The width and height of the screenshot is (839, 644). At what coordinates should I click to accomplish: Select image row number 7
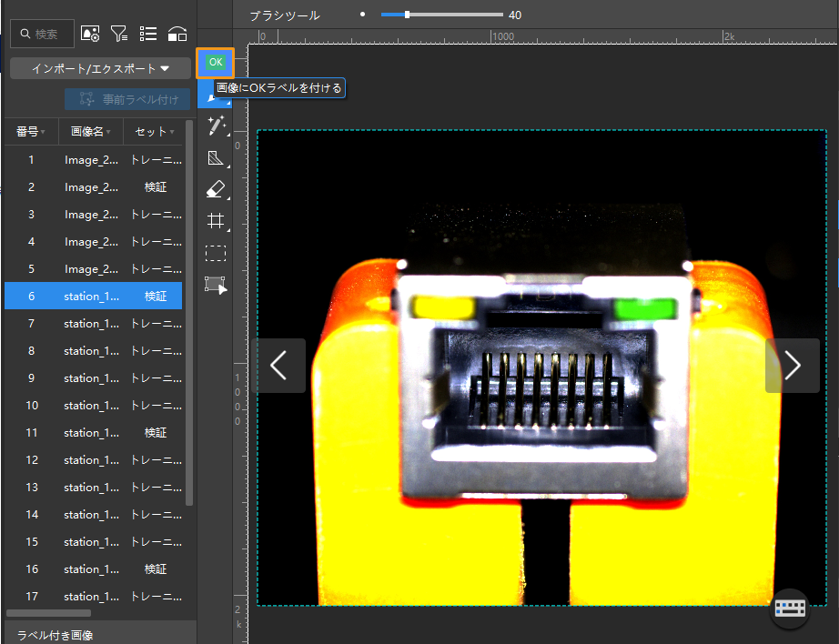(93, 324)
